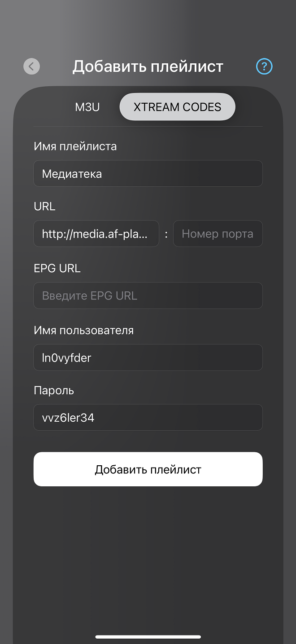Click the URL label above the address field

[44, 206]
